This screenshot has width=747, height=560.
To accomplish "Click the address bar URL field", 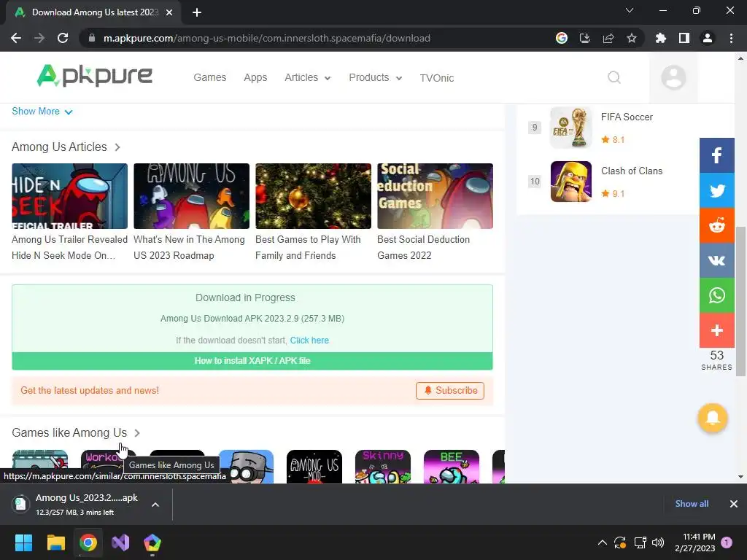I will (x=267, y=38).
